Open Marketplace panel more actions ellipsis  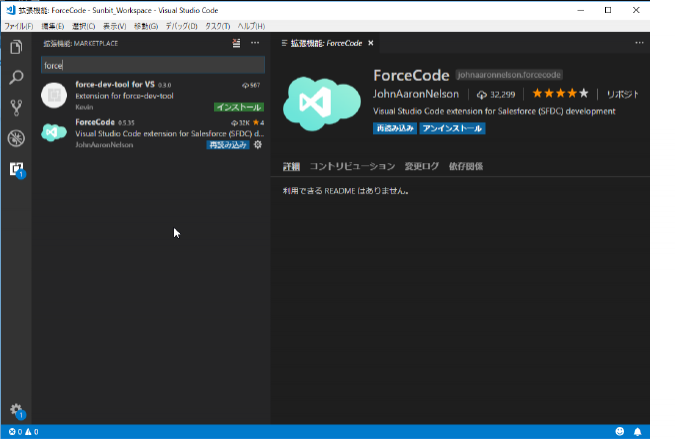255,43
